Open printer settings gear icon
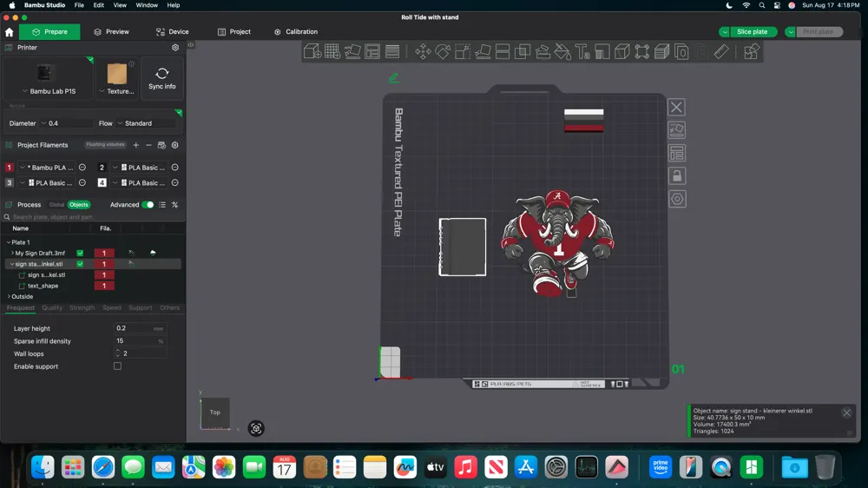 pos(175,48)
